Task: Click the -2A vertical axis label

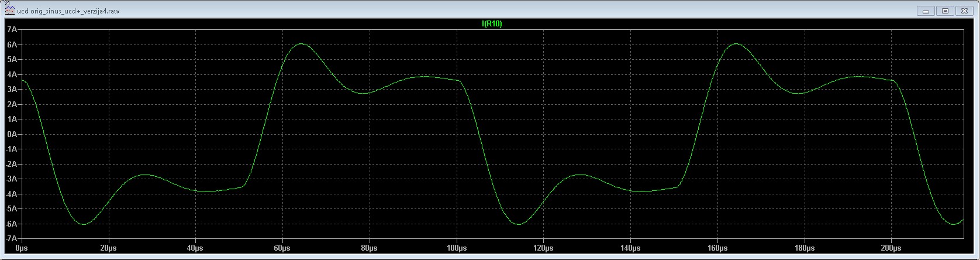Action: [x=10, y=164]
